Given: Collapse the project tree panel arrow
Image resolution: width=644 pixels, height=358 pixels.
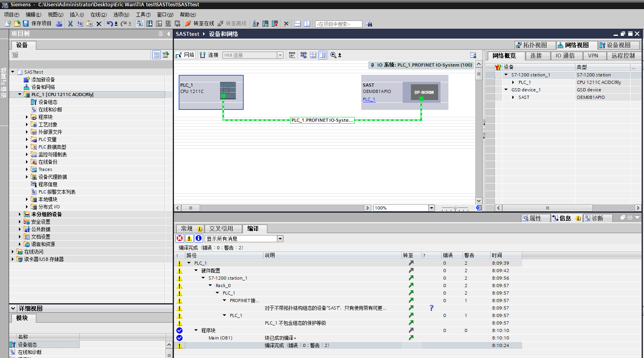Looking at the screenshot, I should [x=168, y=34].
